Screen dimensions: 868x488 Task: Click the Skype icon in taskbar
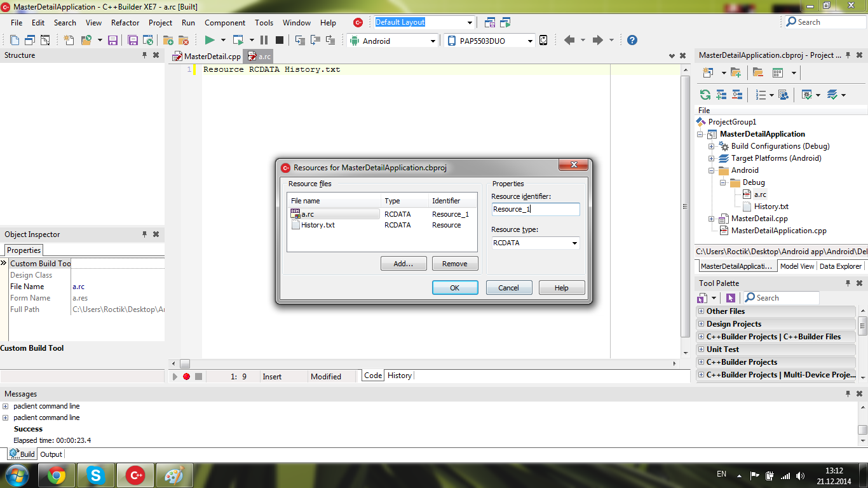pos(96,475)
